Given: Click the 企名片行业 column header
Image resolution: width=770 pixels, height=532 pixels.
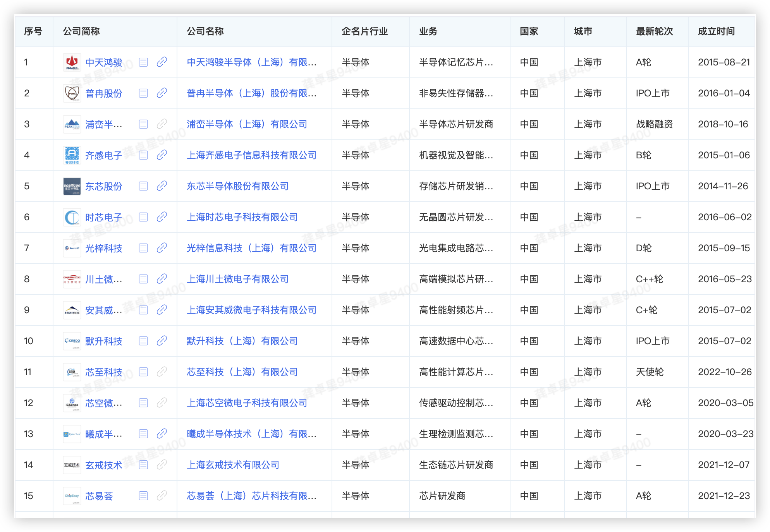Looking at the screenshot, I should (365, 31).
